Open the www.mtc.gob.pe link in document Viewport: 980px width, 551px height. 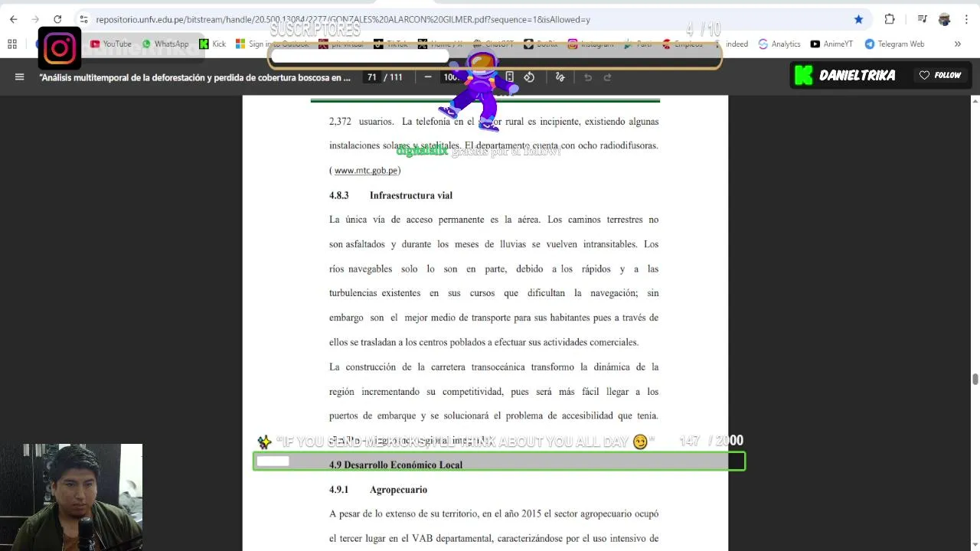click(x=367, y=171)
